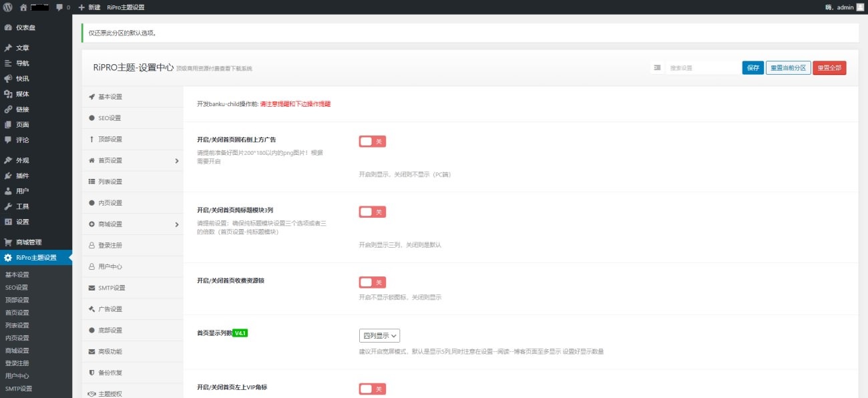Click the 媒体 media icon in the sidebar

tap(8, 94)
